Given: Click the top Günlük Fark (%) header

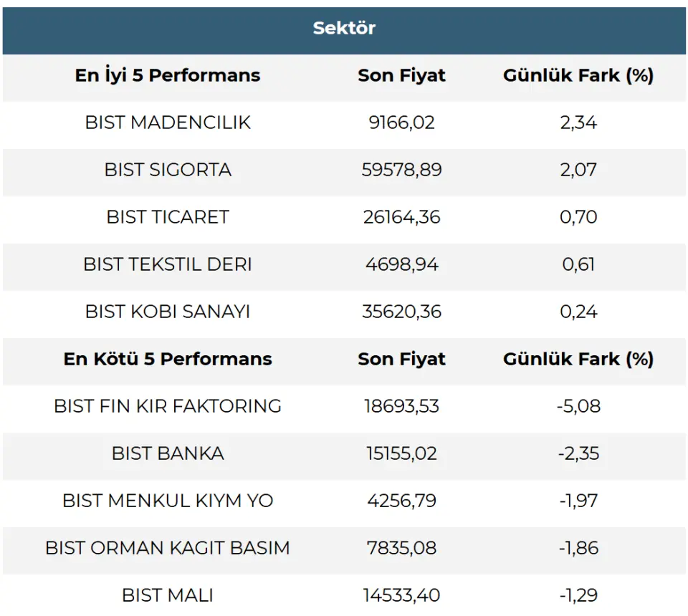Looking at the screenshot, I should (578, 75).
